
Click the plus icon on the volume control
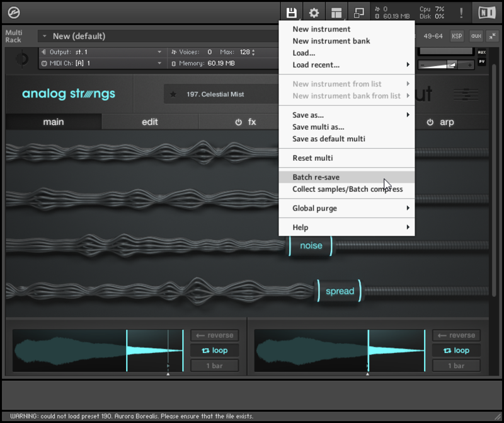click(x=469, y=66)
